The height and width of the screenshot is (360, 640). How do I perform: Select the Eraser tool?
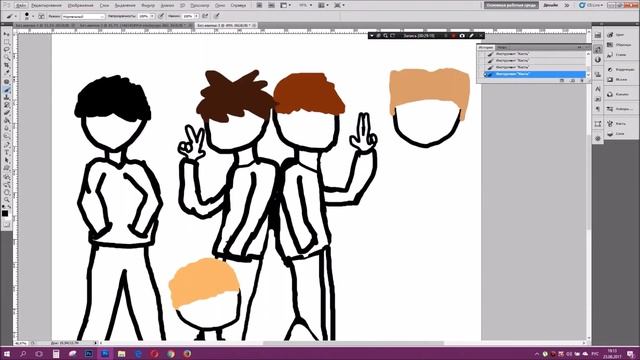[6, 113]
